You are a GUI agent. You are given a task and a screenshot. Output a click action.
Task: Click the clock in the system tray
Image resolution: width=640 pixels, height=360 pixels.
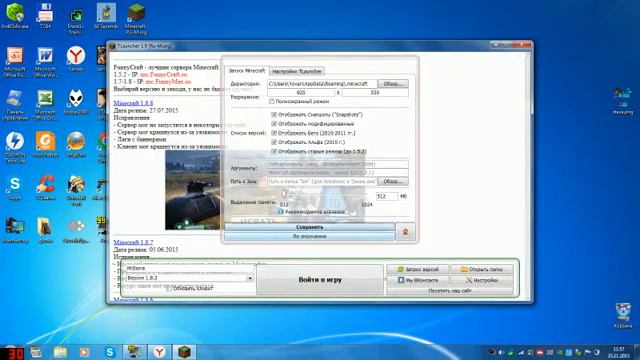[x=618, y=352]
